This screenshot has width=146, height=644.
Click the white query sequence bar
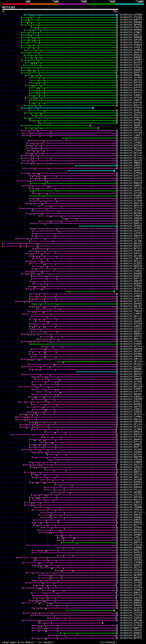[x=60, y=10]
